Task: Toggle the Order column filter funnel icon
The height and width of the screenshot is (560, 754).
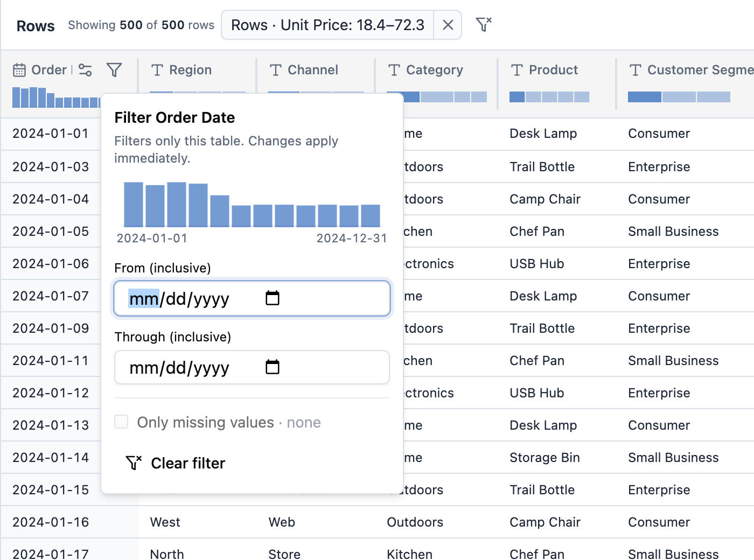Action: [114, 70]
